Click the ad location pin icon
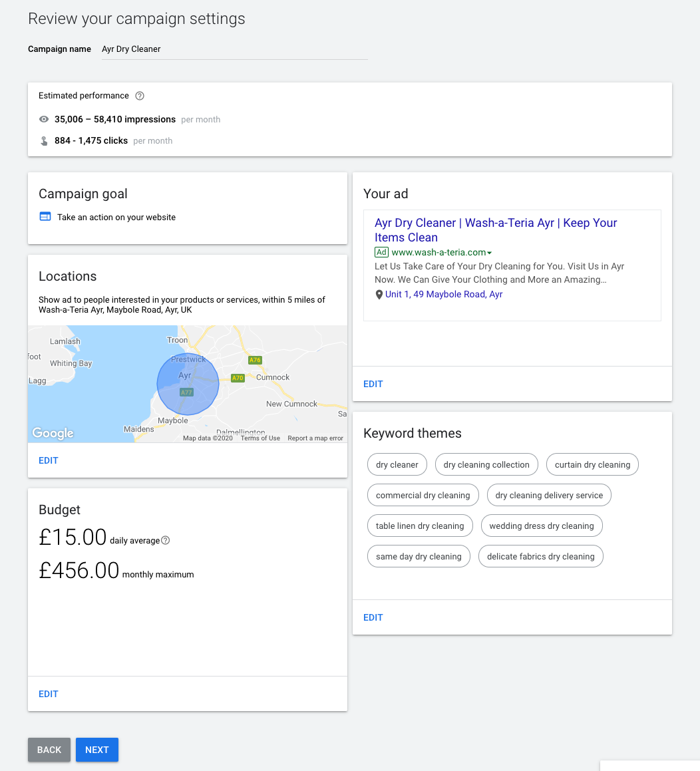The image size is (700, 771). [379, 295]
